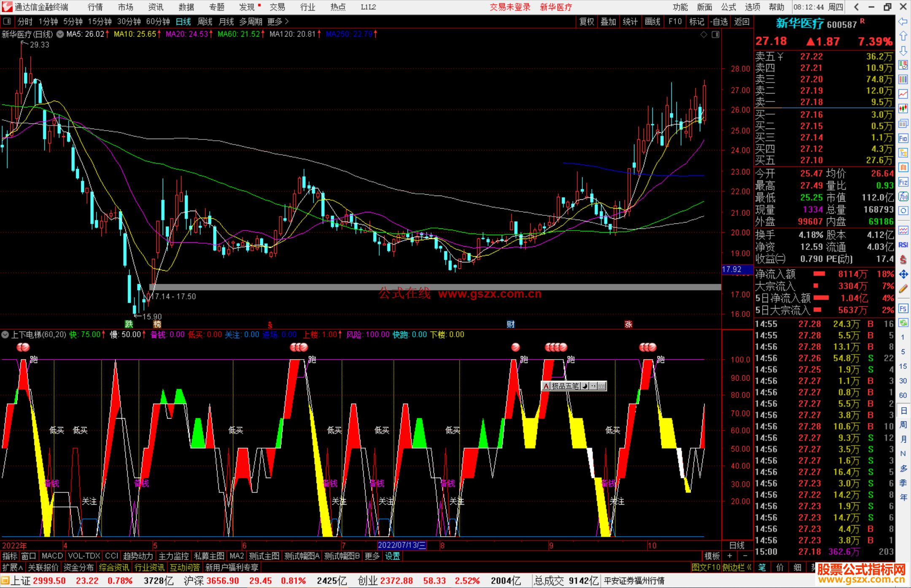Click the 交易未登录 link
This screenshot has width=911, height=588.
(510, 7)
